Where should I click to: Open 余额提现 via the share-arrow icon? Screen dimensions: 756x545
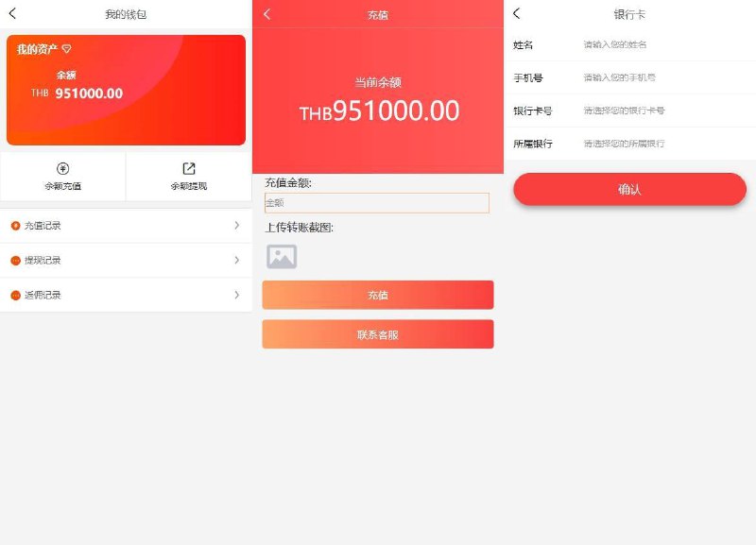pyautogui.click(x=188, y=169)
